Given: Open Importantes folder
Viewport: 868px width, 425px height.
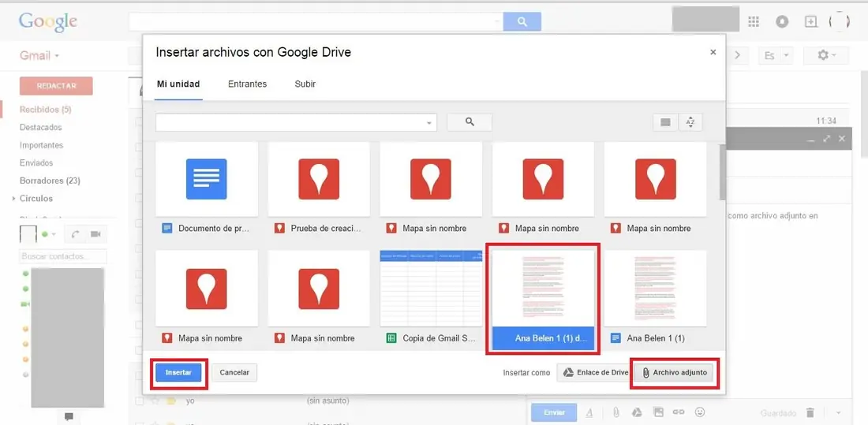Looking at the screenshot, I should (x=42, y=145).
